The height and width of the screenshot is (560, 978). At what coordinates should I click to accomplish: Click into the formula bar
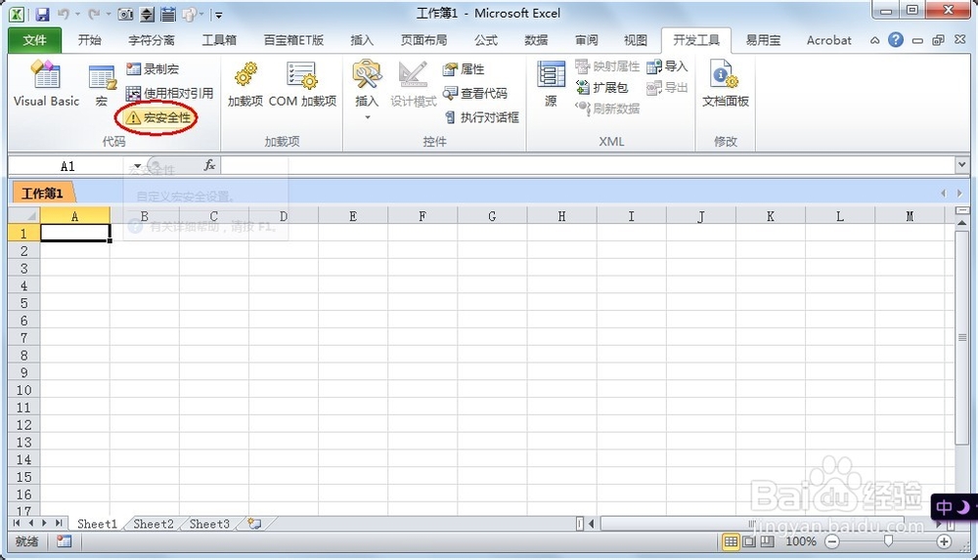(x=588, y=166)
